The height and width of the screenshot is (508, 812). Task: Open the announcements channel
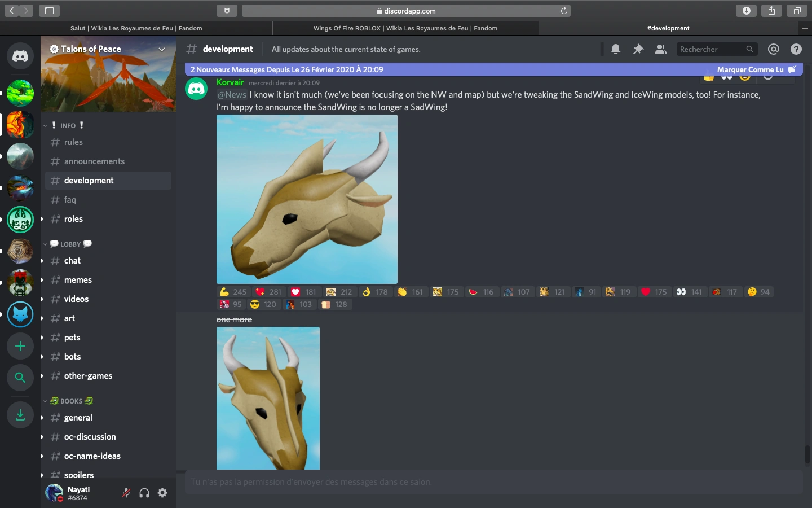[x=94, y=161]
